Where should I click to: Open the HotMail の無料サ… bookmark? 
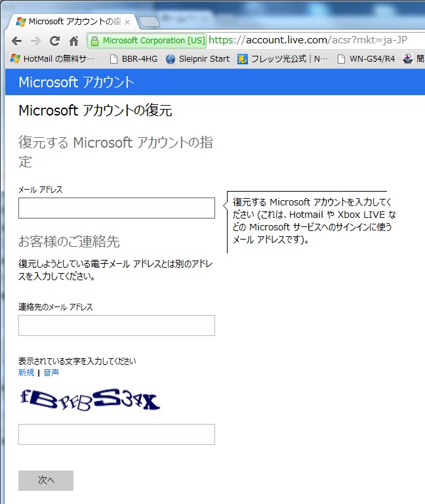coord(52,59)
